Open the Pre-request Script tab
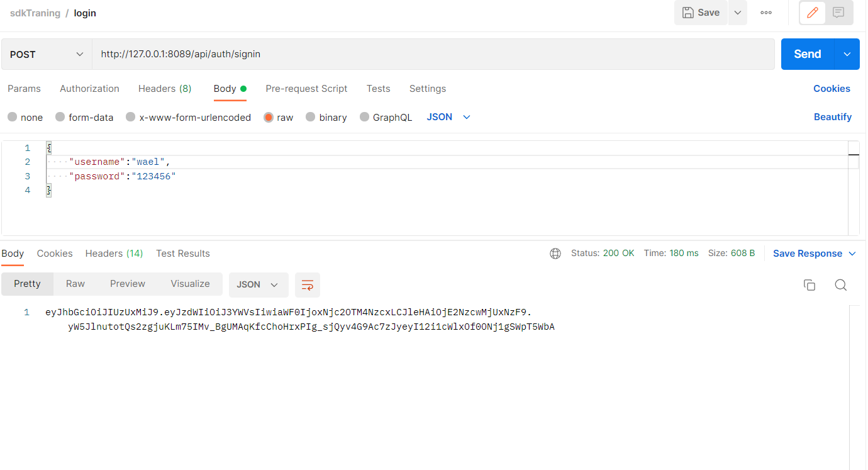This screenshot has width=868, height=470. click(x=306, y=89)
